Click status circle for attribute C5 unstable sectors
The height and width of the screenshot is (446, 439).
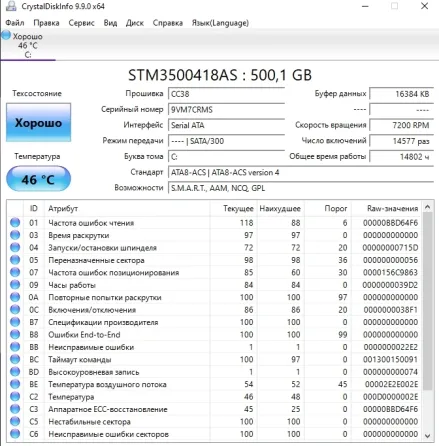point(15,421)
